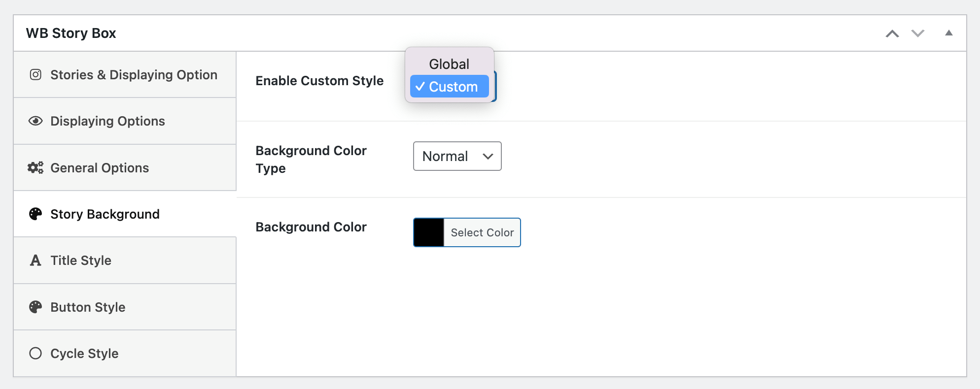This screenshot has height=389, width=980.
Task: Open the Button Style tab
Action: [88, 307]
